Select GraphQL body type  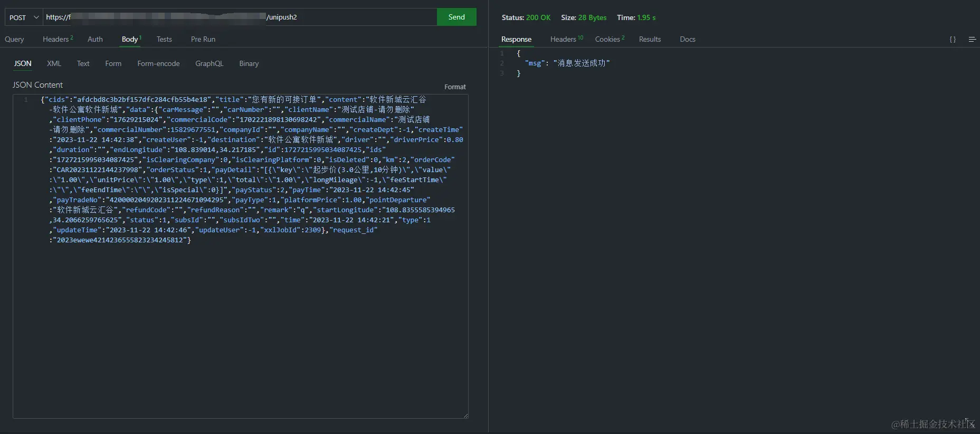pyautogui.click(x=209, y=63)
